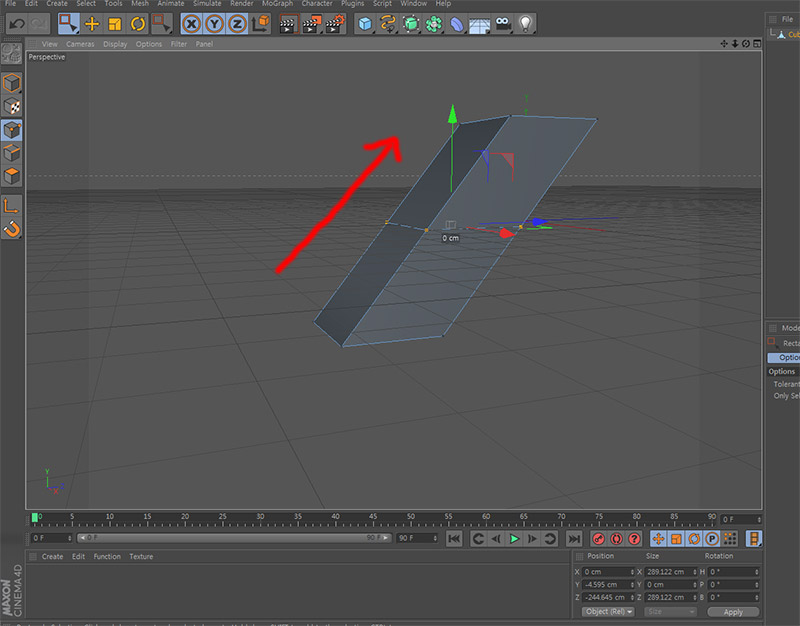Toggle the Y axis lock
This screenshot has width=800, height=626.
click(214, 24)
